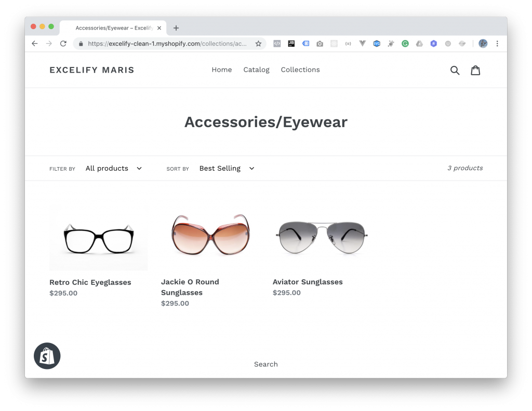
Task: Click the SVG extension icon
Action: click(x=377, y=44)
